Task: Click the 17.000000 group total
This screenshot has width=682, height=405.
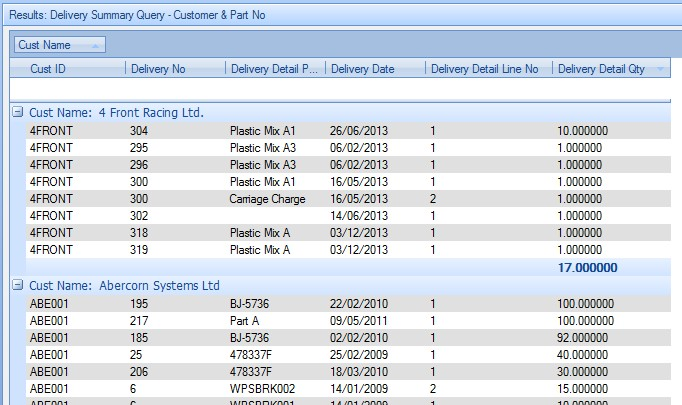Action: tap(587, 268)
